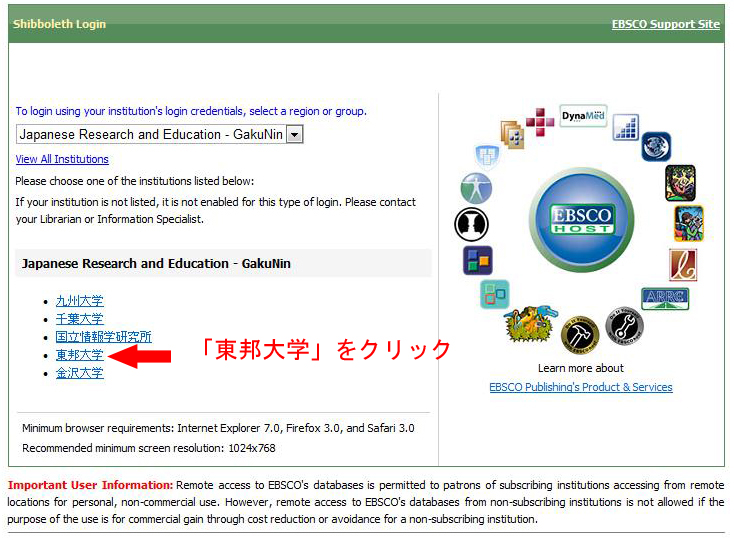Click the ARRC road sign icon
Image resolution: width=734 pixels, height=540 pixels.
coord(665,299)
